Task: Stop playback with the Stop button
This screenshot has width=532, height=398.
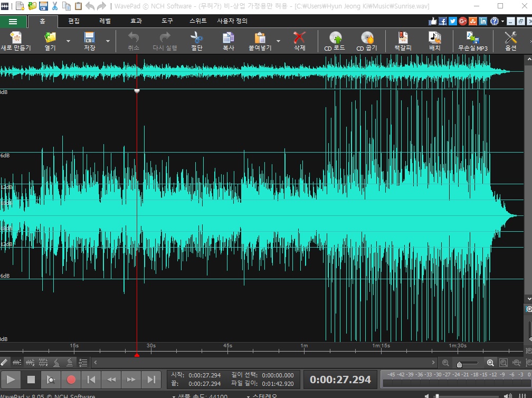Action: tap(31, 380)
